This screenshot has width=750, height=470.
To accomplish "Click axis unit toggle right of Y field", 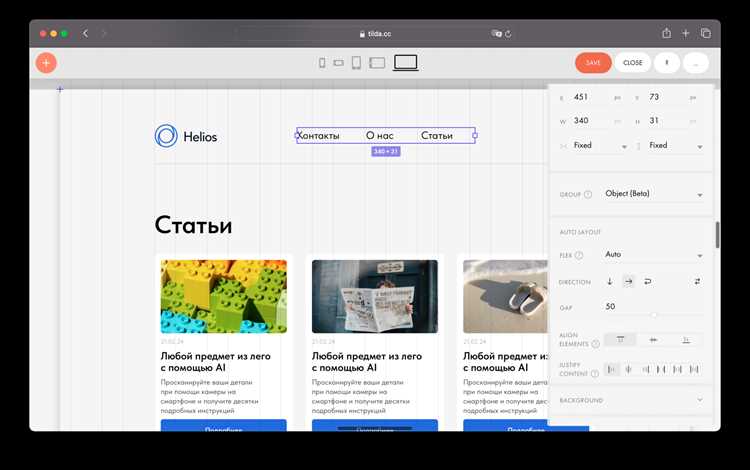I will pyautogui.click(x=693, y=98).
